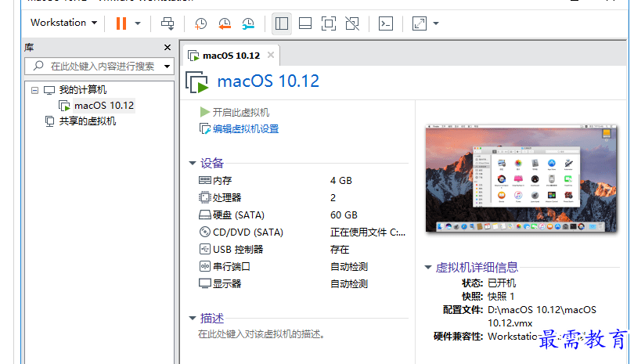634x364 pixels.
Task: Close the macOS 10.12 tab
Action: pyautogui.click(x=271, y=55)
